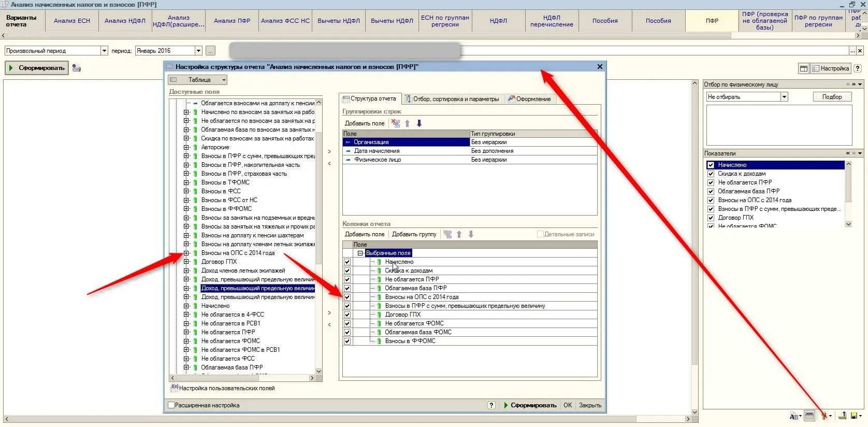Click save diskette icon in bottom toolbar
This screenshot has height=427, width=868.
(x=855, y=416)
